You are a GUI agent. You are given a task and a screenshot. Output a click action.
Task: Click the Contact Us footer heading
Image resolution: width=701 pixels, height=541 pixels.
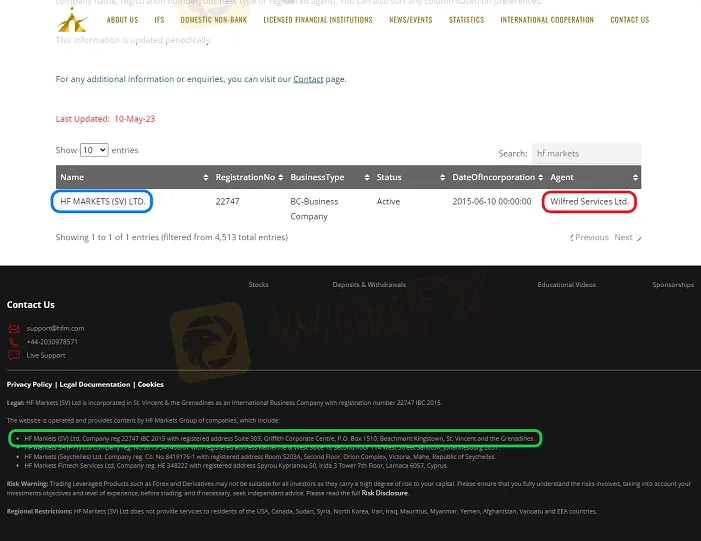pos(30,305)
